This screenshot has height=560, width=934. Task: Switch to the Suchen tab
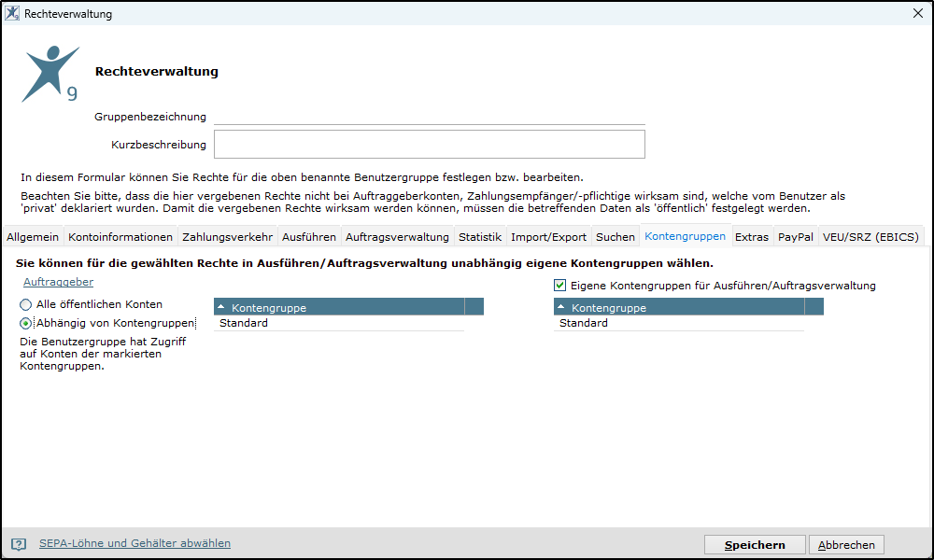click(616, 237)
